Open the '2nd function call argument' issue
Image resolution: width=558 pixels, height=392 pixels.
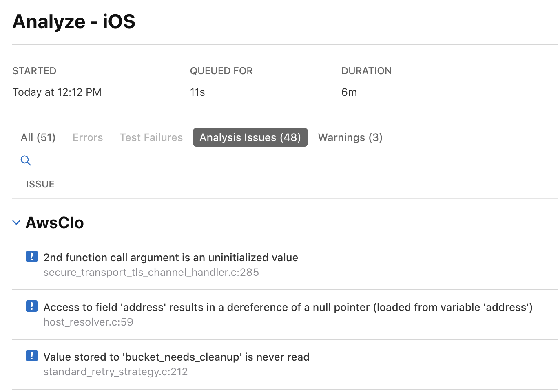170,258
